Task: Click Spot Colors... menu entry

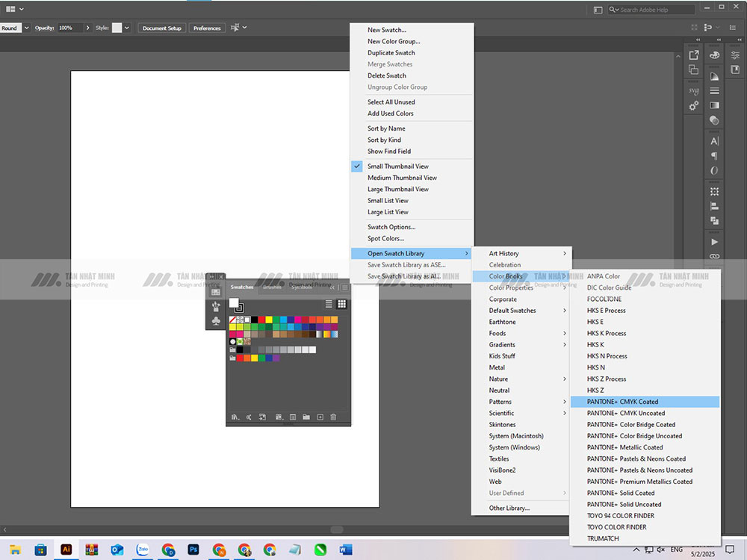Action: 412,239
